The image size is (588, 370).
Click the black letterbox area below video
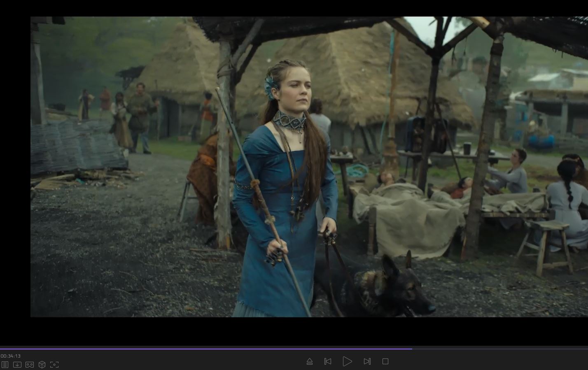point(288,331)
